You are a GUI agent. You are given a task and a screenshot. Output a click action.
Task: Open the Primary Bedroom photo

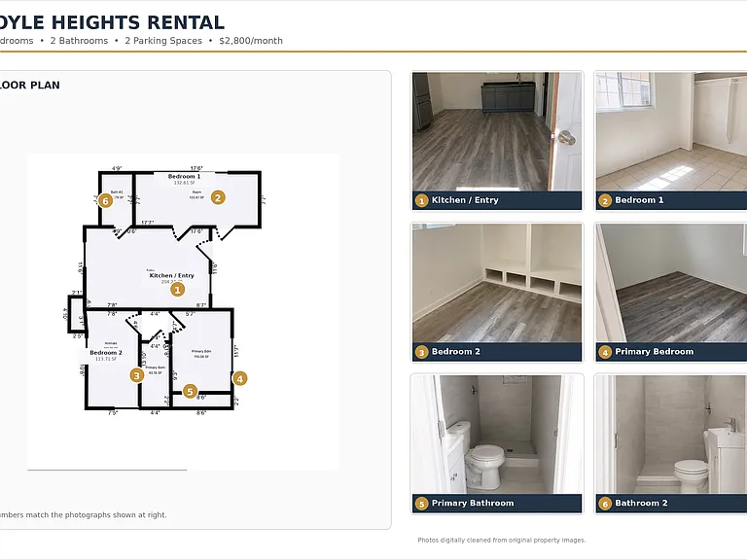pyautogui.click(x=671, y=283)
